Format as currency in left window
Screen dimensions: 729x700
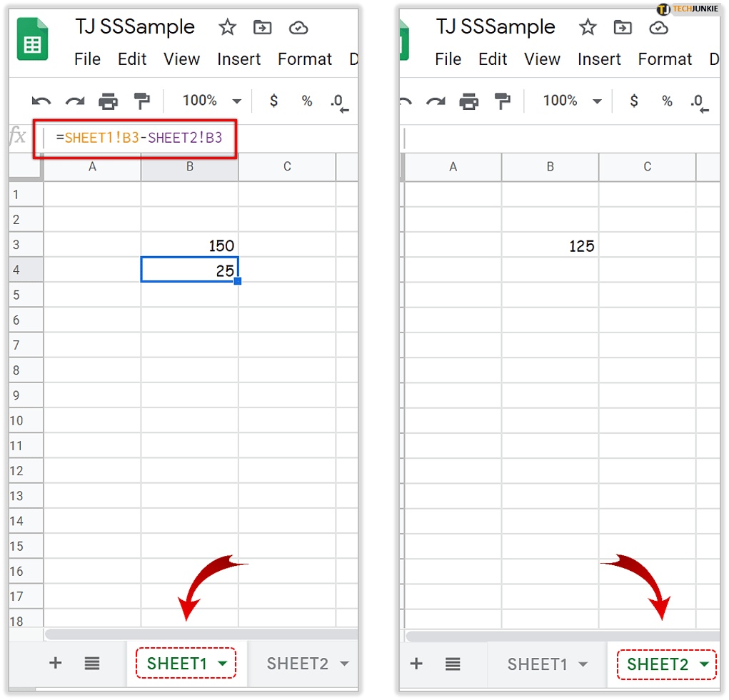coord(273,101)
